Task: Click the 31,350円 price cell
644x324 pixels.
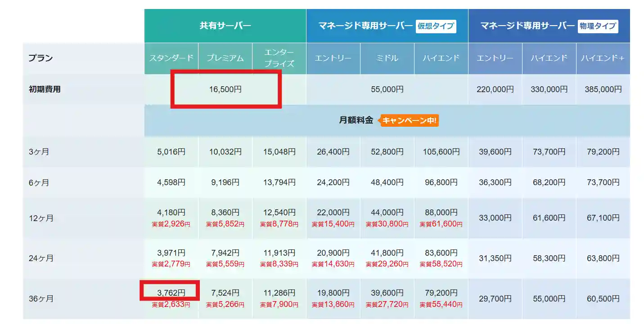Action: click(495, 258)
